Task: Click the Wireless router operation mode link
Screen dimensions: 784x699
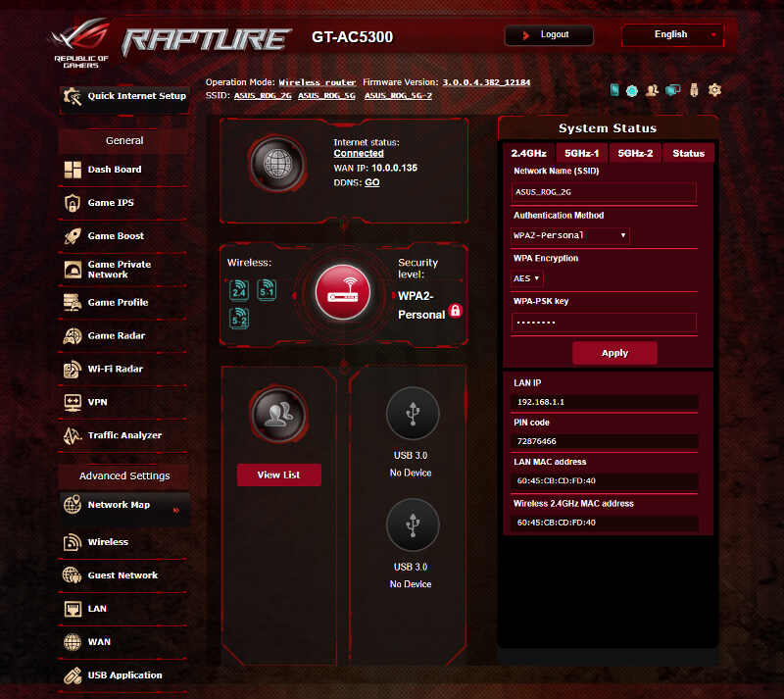Action: (x=317, y=82)
